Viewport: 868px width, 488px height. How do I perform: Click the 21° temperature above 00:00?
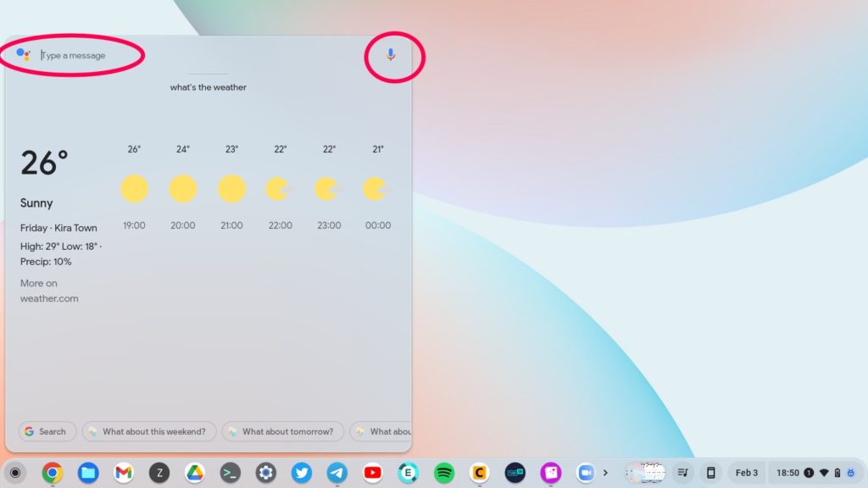[x=377, y=149]
